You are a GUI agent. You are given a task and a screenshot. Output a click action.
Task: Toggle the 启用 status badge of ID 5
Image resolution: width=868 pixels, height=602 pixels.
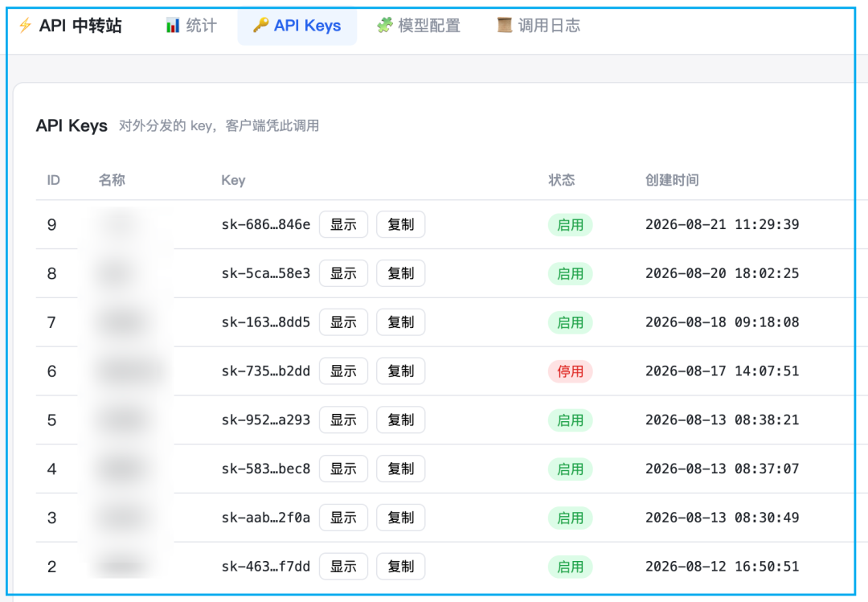tap(570, 420)
